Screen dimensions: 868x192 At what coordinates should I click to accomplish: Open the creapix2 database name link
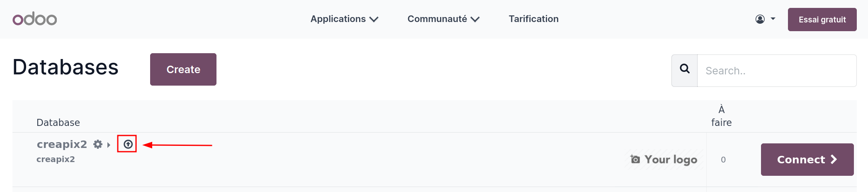tap(62, 144)
